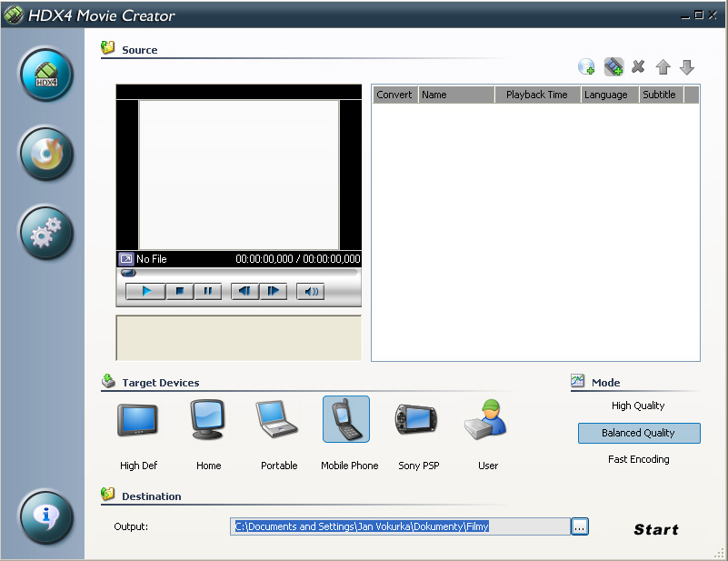Move selected source up with arrow

click(663, 67)
